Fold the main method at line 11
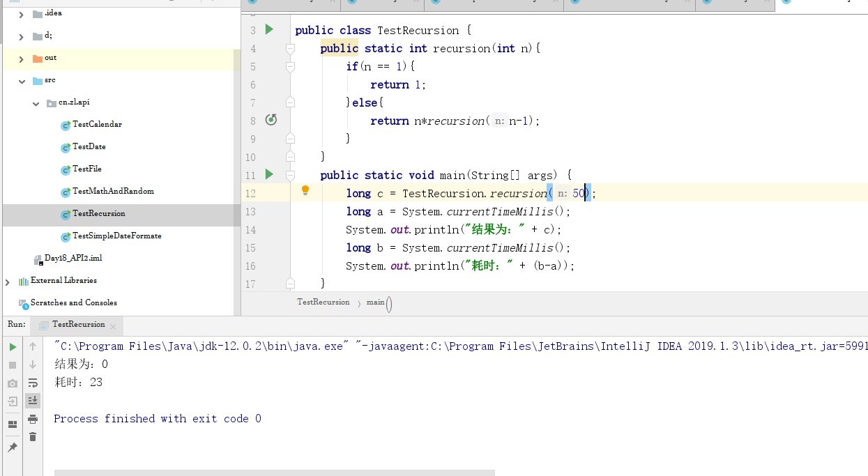The image size is (868, 476). point(290,175)
